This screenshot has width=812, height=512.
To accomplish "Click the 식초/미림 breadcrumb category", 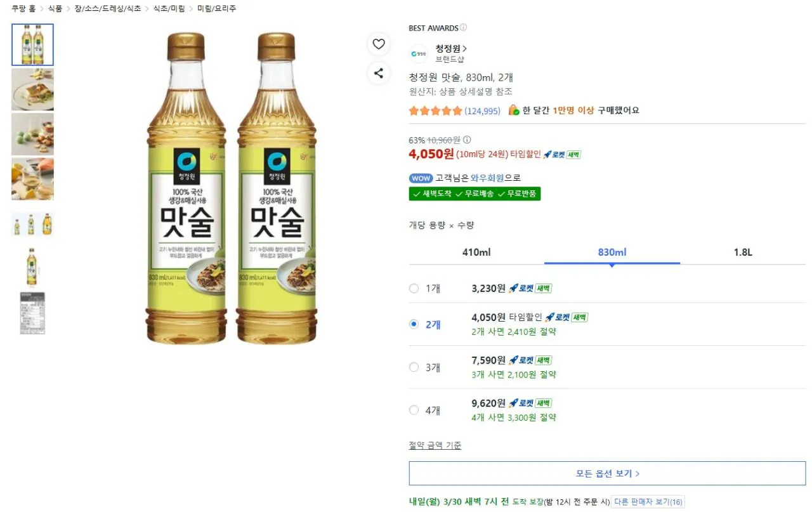I will click(168, 8).
